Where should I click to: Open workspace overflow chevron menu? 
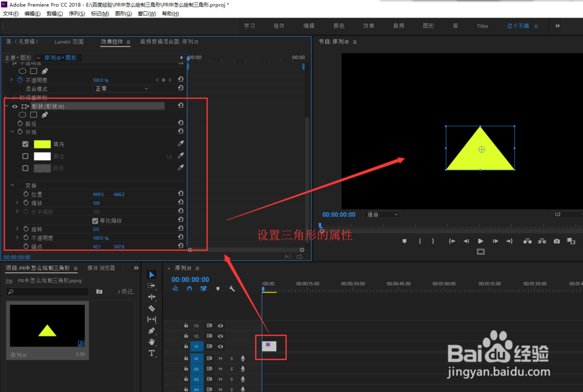557,26
